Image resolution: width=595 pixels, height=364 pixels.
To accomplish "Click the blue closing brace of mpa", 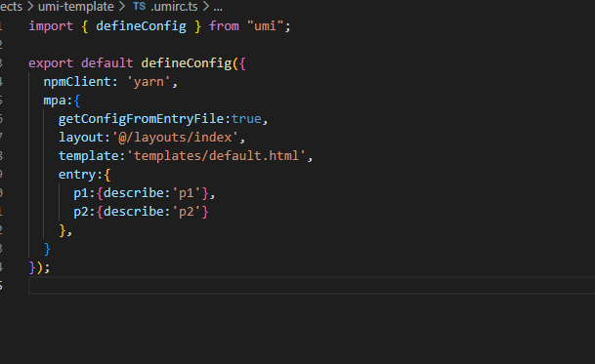I will tap(47, 249).
